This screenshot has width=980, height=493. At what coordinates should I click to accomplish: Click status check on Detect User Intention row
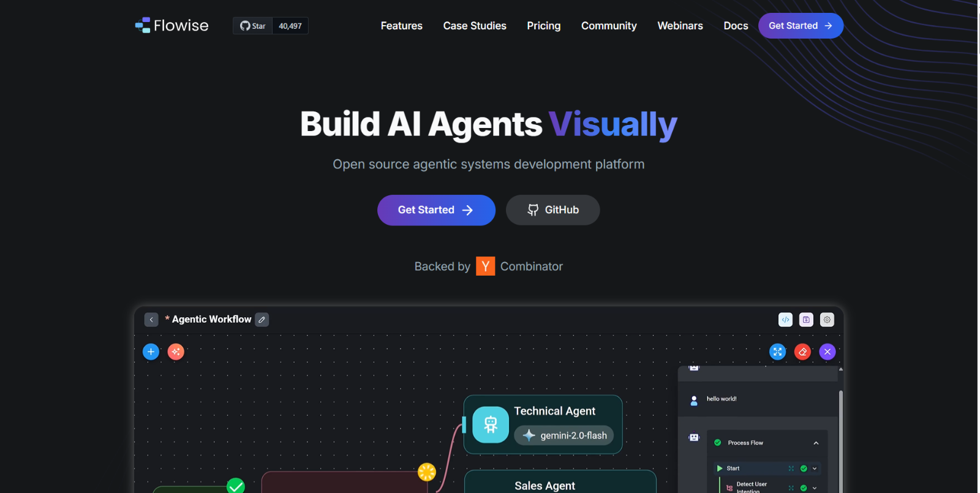pos(804,488)
